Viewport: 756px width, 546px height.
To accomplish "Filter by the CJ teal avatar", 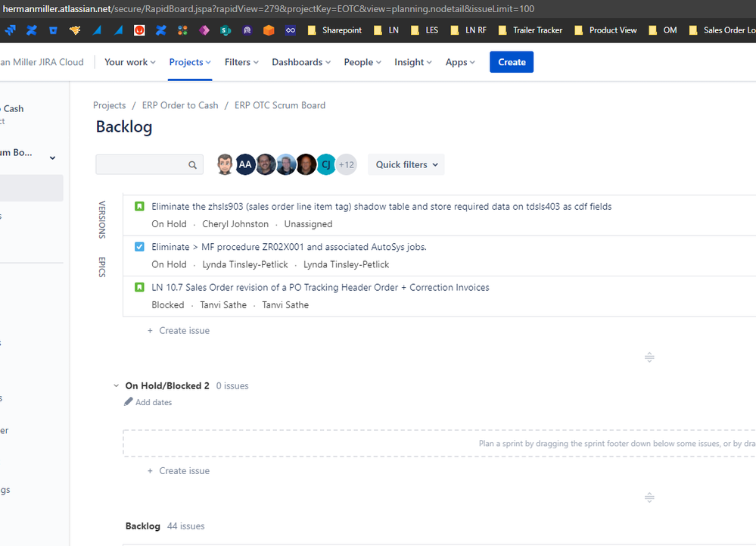I will pos(326,164).
